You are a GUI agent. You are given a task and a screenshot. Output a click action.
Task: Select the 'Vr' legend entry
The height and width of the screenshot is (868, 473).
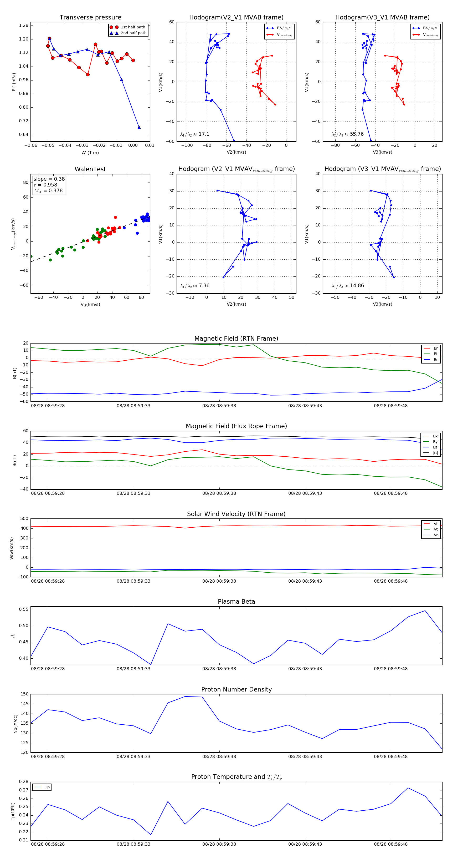pos(431,524)
